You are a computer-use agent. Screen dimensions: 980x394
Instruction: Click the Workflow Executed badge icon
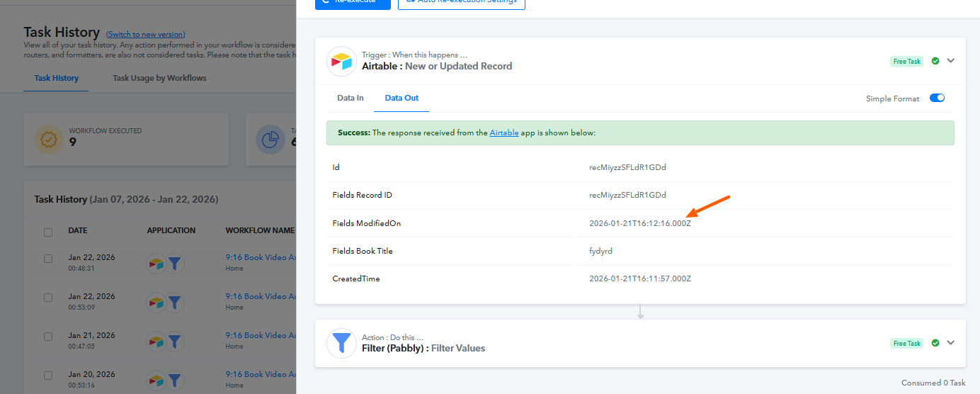point(49,140)
